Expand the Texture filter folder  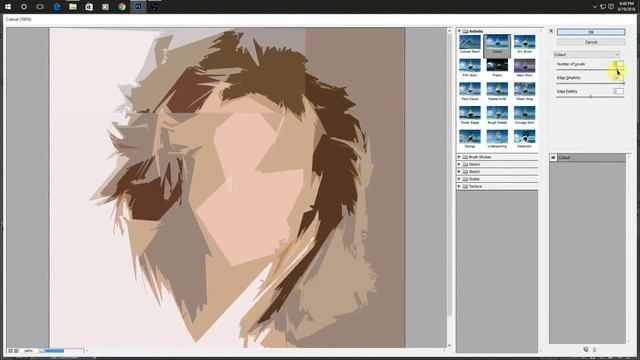tap(459, 186)
